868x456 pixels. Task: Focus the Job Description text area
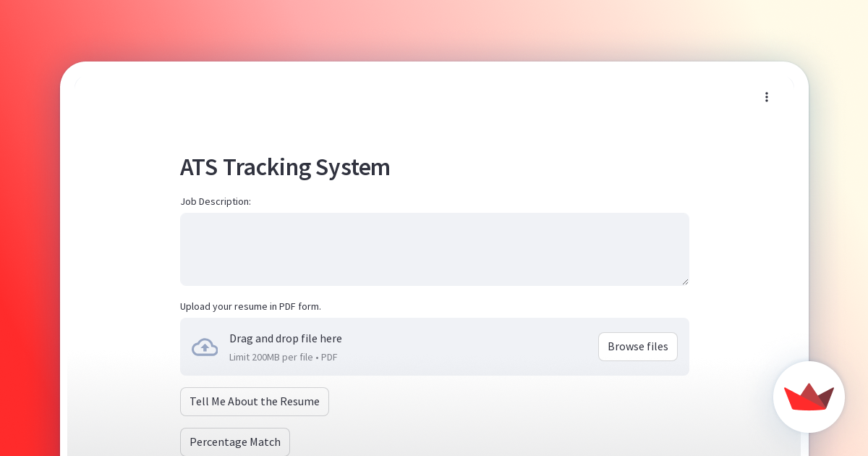(435, 249)
